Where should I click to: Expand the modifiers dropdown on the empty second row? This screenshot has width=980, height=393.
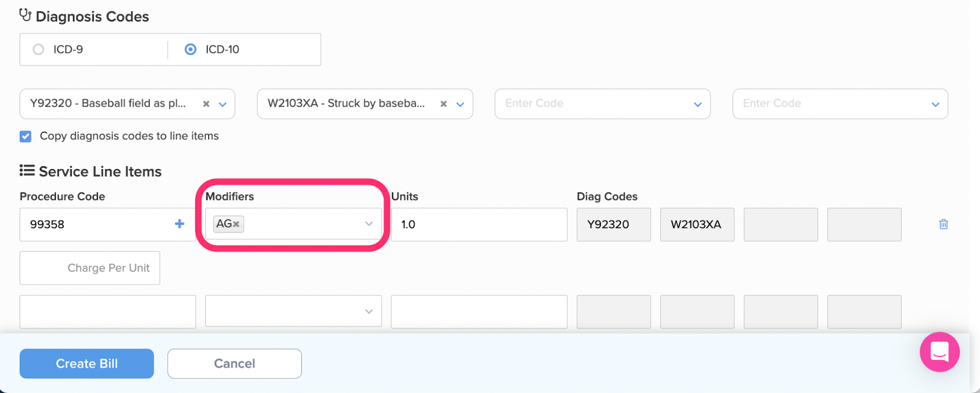pos(369,311)
